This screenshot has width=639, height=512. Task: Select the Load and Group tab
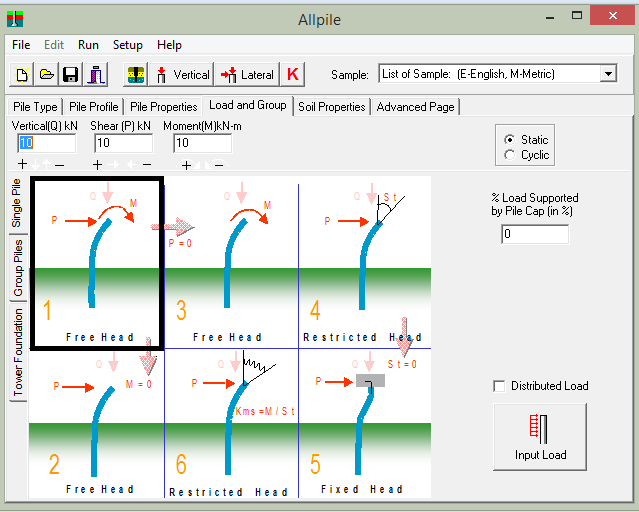(248, 105)
